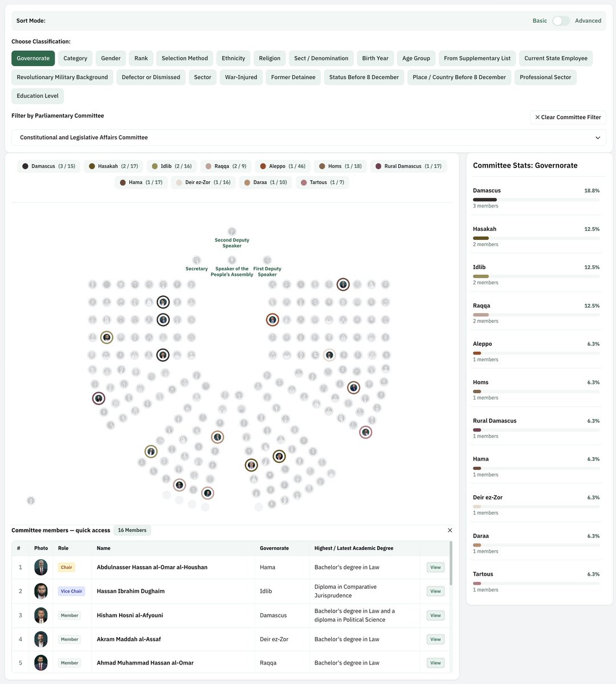Toggle the Basic/Advanced sort mode switch

click(561, 21)
